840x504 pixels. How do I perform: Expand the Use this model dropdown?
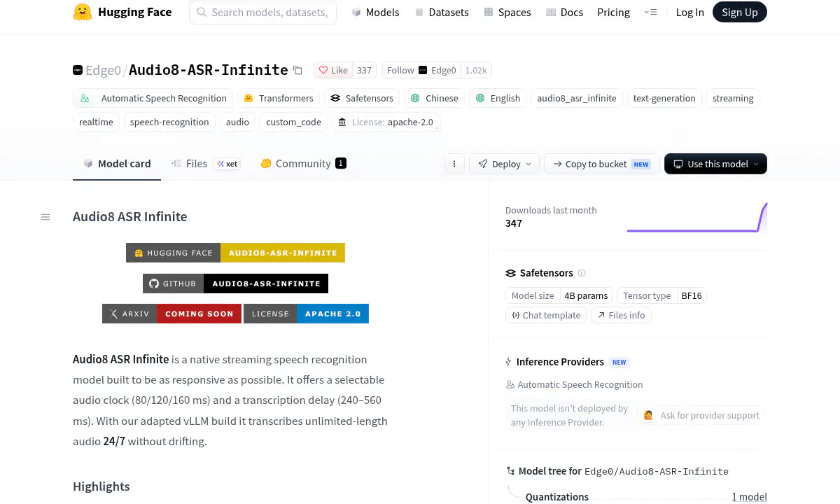click(x=715, y=164)
